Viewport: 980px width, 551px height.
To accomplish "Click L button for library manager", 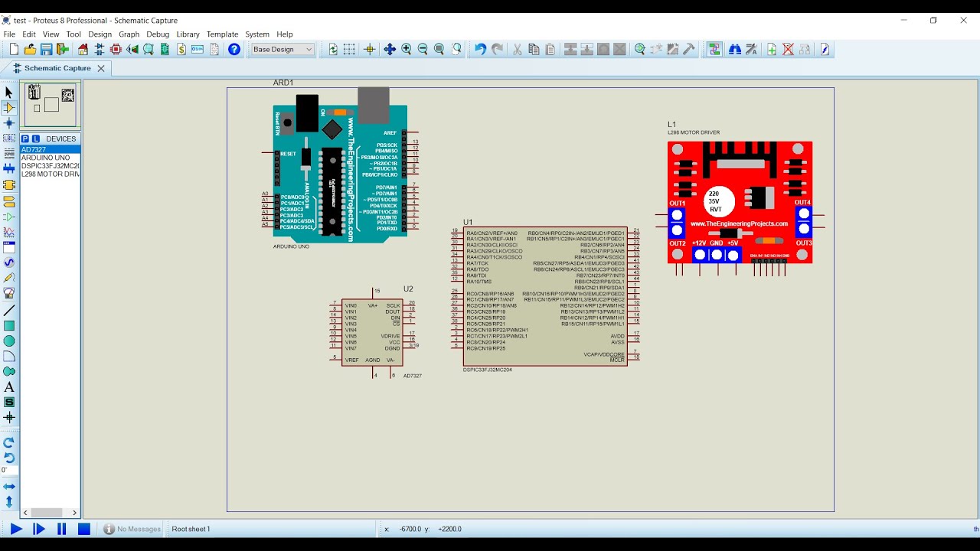I will point(35,139).
